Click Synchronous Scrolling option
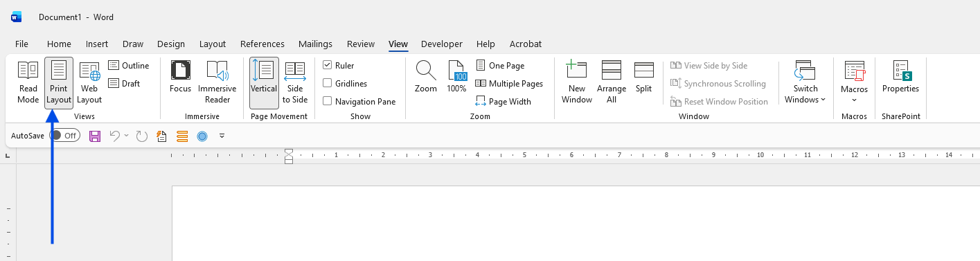The image size is (980, 261). [718, 84]
